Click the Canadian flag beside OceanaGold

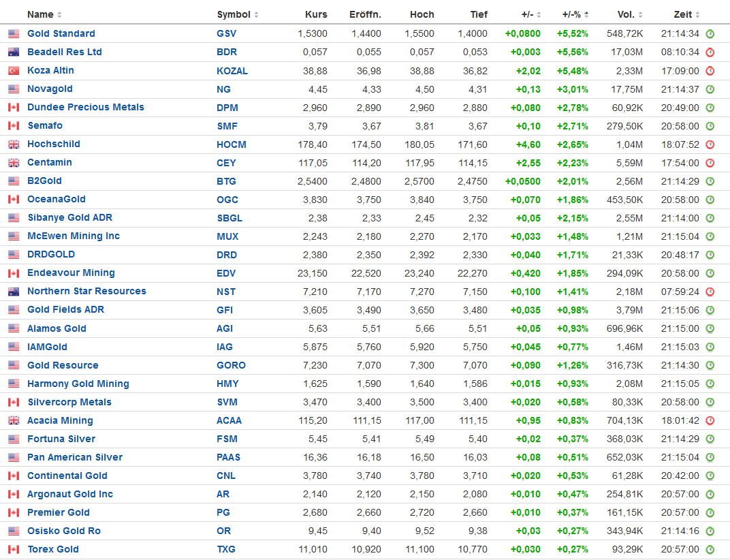(x=14, y=200)
